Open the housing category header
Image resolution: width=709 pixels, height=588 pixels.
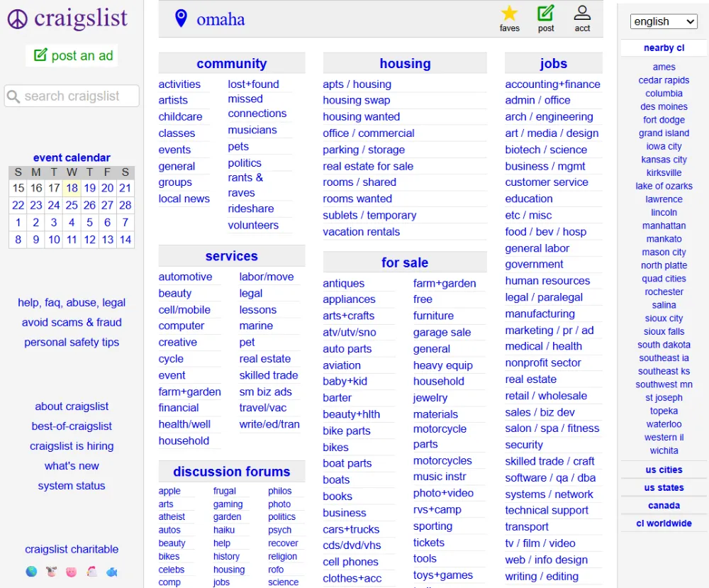click(405, 63)
